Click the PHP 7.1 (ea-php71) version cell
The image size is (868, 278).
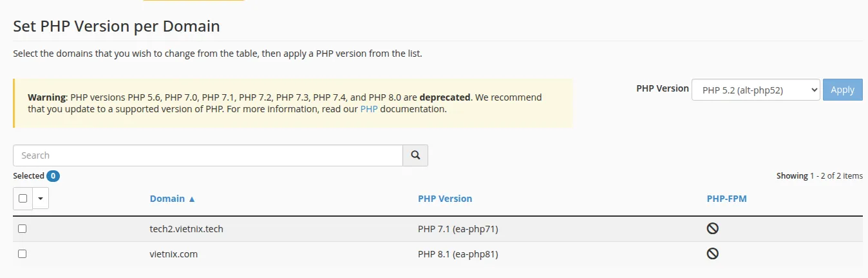[x=458, y=228]
